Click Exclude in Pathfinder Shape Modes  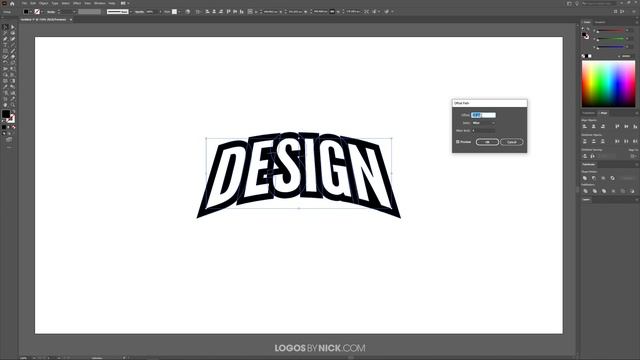[613, 178]
